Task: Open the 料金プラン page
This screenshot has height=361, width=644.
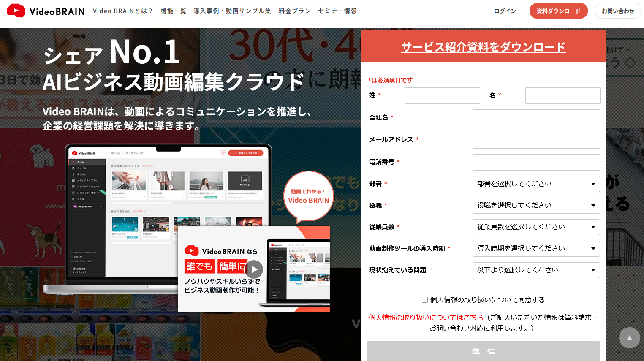Action: tap(295, 11)
